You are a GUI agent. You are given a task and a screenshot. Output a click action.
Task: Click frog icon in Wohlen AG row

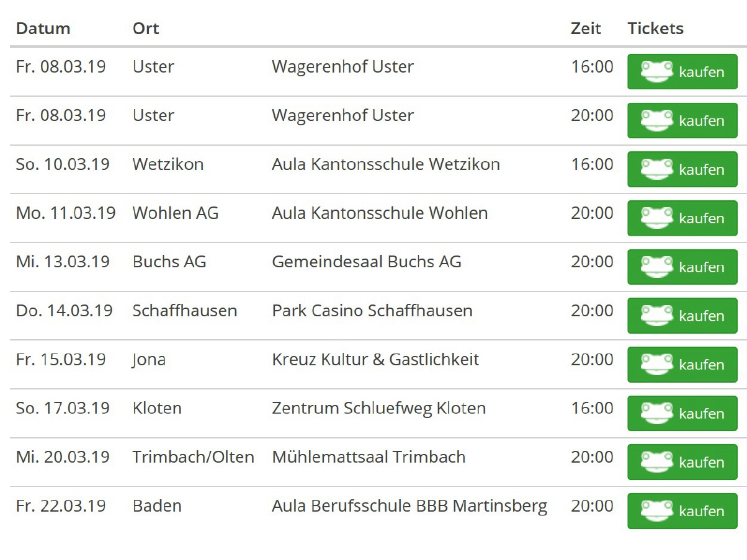point(657,217)
